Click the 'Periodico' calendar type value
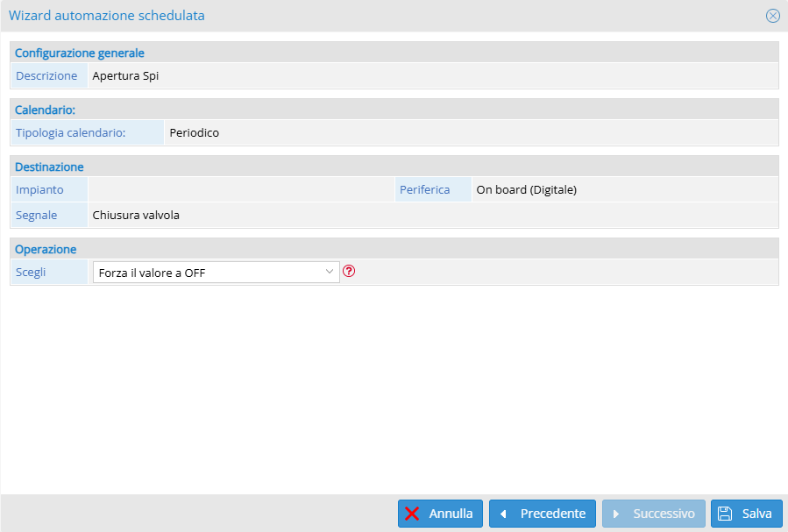Screen dimensions: 788x532 (x=194, y=132)
